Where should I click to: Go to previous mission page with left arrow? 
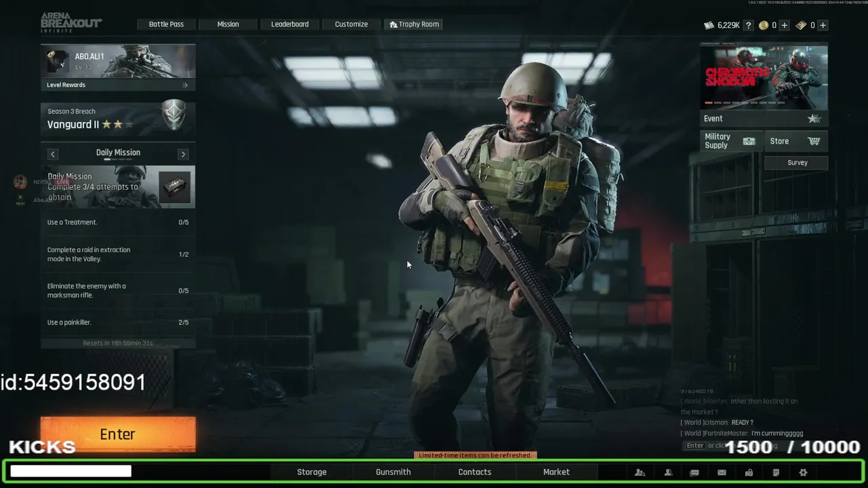pos(52,154)
